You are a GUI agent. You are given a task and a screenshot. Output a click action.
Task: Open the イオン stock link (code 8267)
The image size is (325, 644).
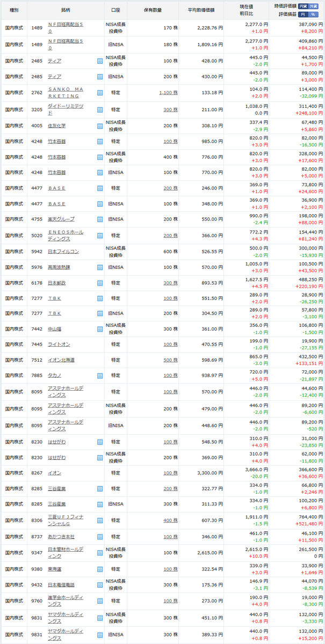54,473
